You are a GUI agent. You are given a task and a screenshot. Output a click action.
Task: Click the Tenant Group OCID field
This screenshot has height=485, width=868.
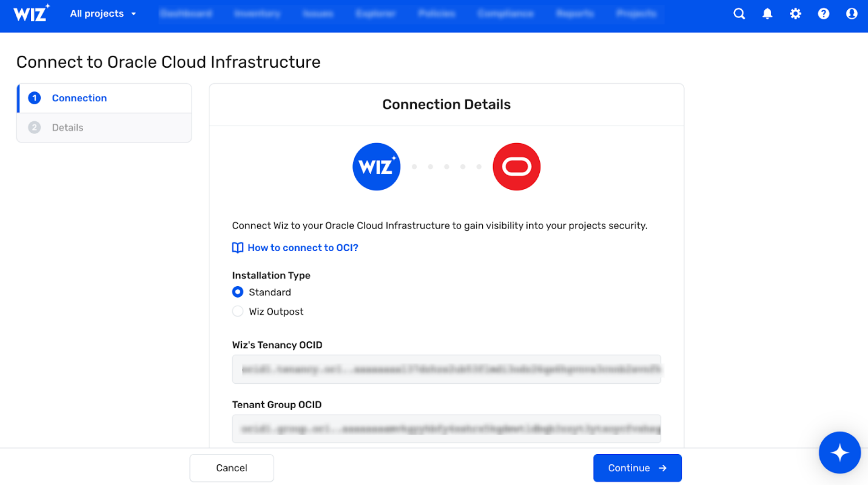[x=446, y=429]
